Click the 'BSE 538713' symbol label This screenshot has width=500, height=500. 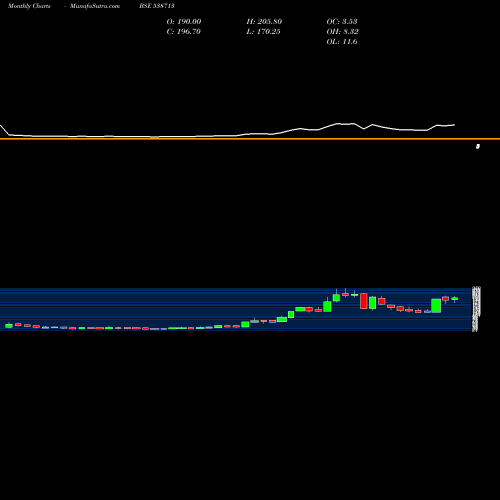click(157, 6)
